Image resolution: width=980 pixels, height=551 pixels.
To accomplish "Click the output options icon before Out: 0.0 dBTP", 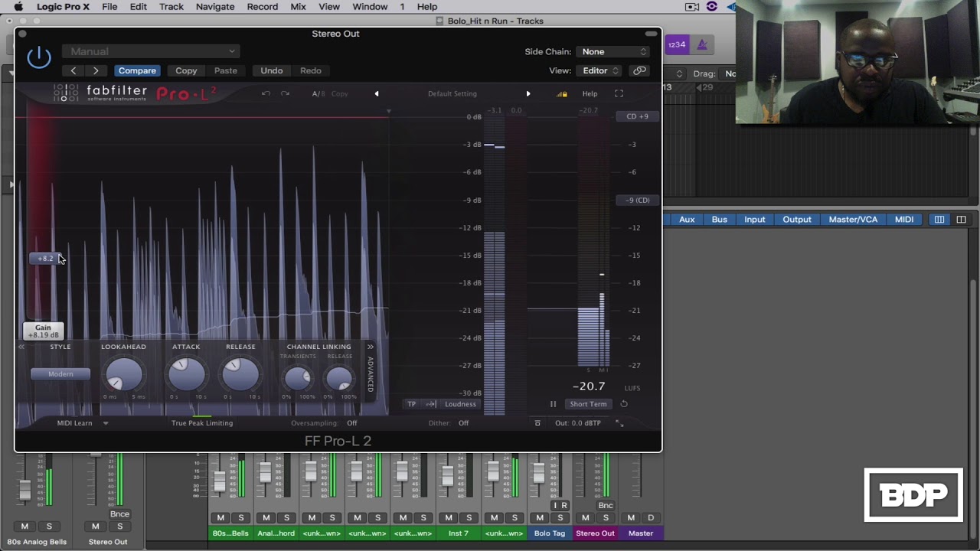I will 537,422.
